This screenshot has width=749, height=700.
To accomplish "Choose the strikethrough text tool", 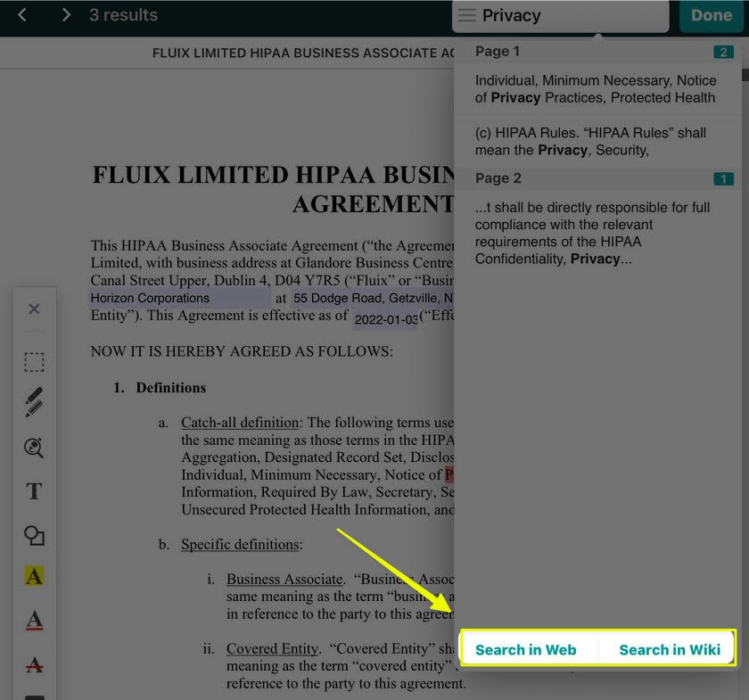I will [34, 664].
